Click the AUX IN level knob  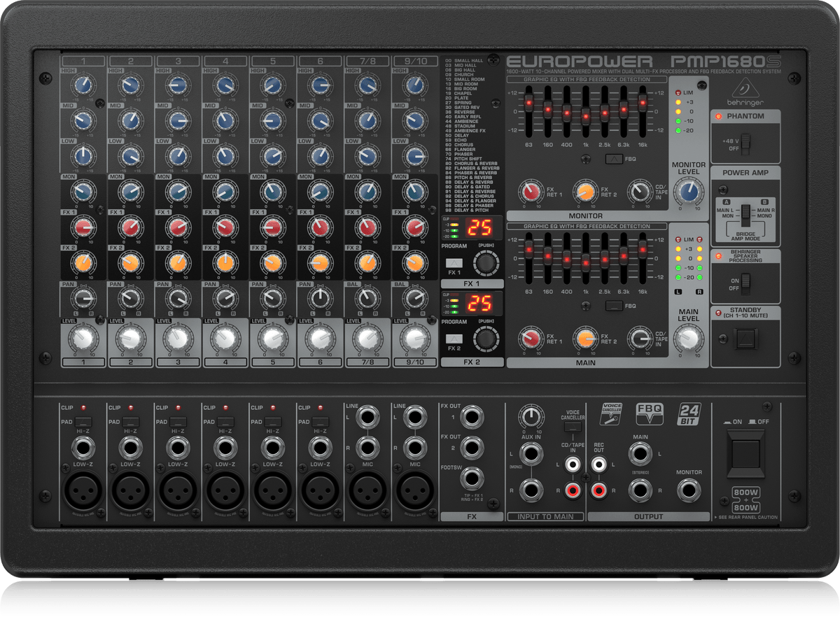(531, 418)
